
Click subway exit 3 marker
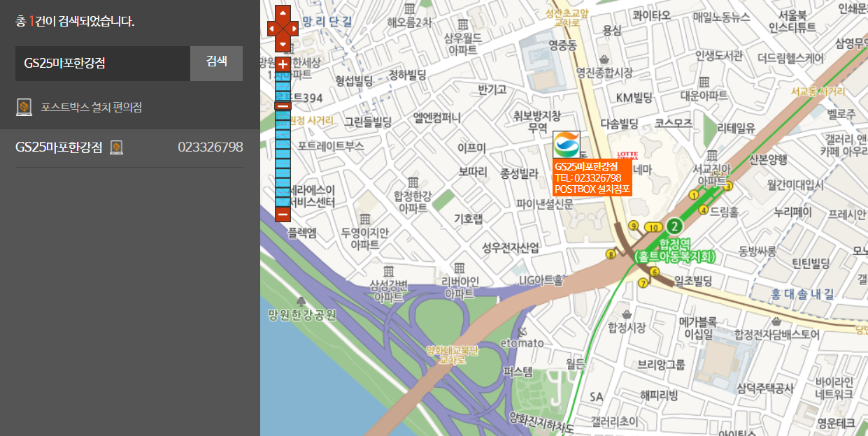[728, 186]
